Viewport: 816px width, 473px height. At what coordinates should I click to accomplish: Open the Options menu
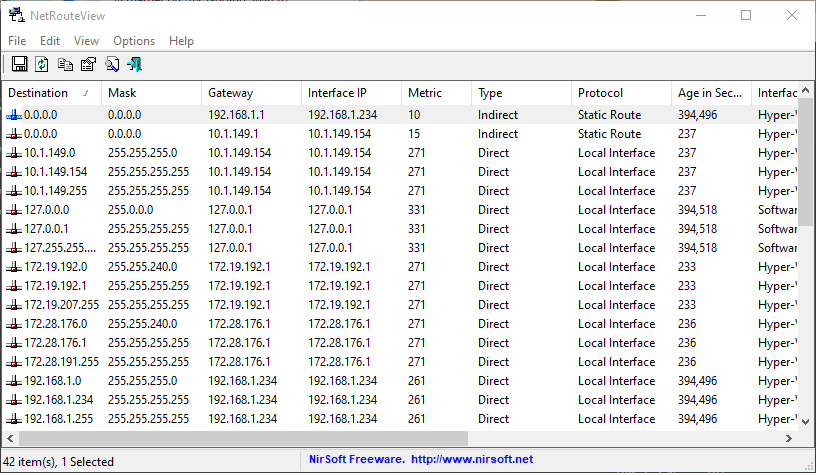(134, 41)
